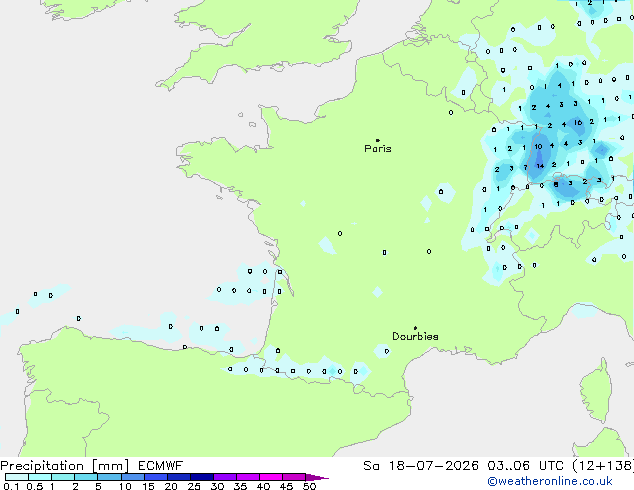Screen dimensions: 634x490
Task: Pick the 2–5 mm legend swatch
Action: 86,477
